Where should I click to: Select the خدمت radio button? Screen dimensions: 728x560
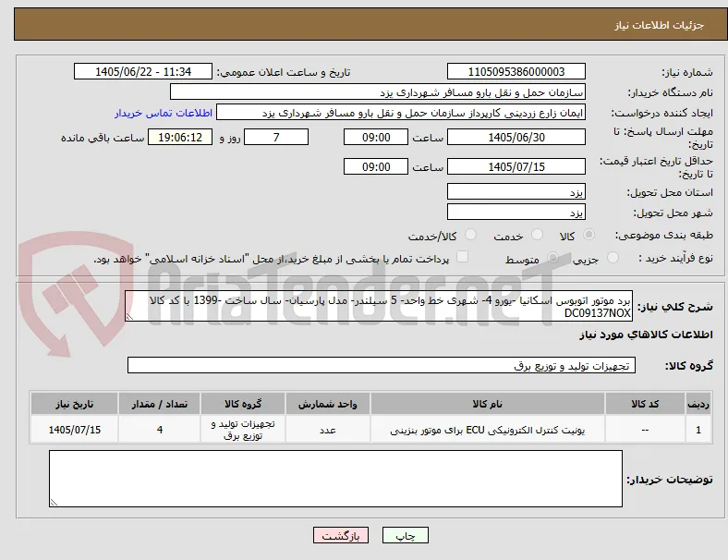tap(537, 235)
